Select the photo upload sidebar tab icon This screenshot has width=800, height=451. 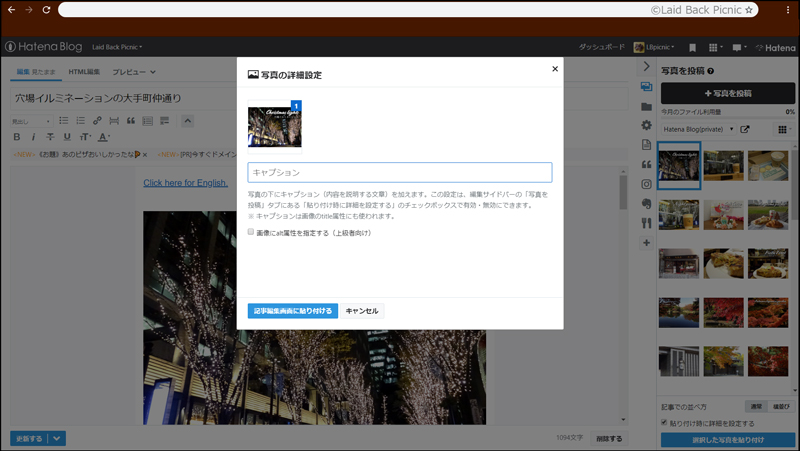[646, 87]
